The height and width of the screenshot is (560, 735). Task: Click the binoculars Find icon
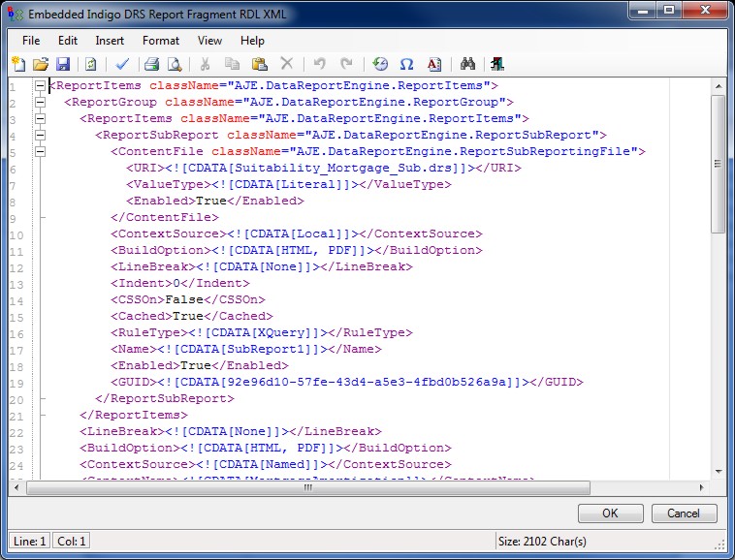467,64
